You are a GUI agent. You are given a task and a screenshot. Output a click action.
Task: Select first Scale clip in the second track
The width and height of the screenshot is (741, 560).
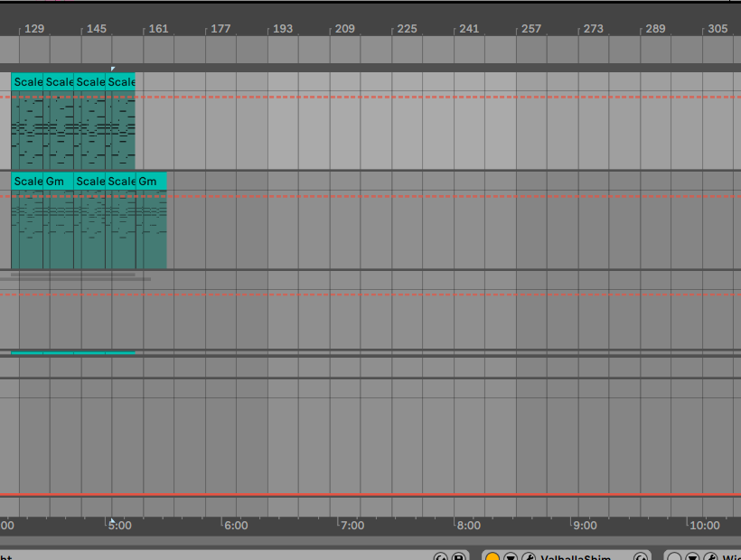coord(27,181)
